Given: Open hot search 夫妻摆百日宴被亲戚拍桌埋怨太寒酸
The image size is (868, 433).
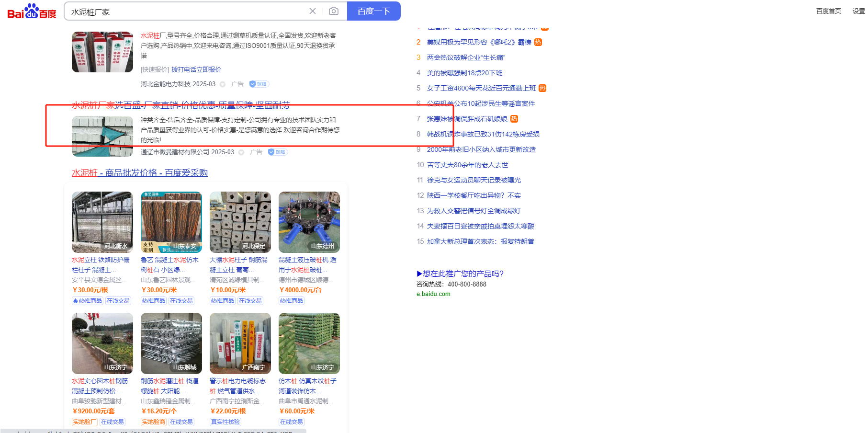Looking at the screenshot, I should coord(481,226).
